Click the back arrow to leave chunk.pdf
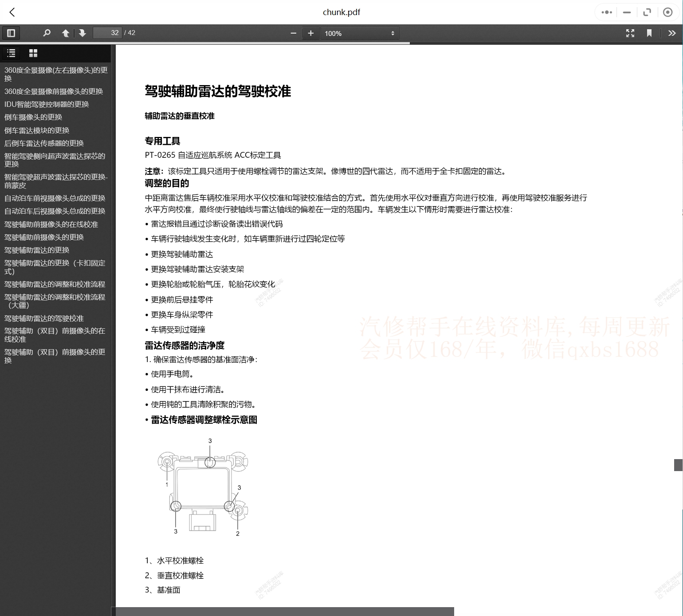683x616 pixels. [12, 12]
